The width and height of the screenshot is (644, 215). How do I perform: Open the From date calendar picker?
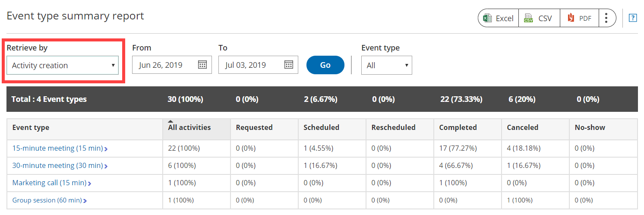click(202, 65)
